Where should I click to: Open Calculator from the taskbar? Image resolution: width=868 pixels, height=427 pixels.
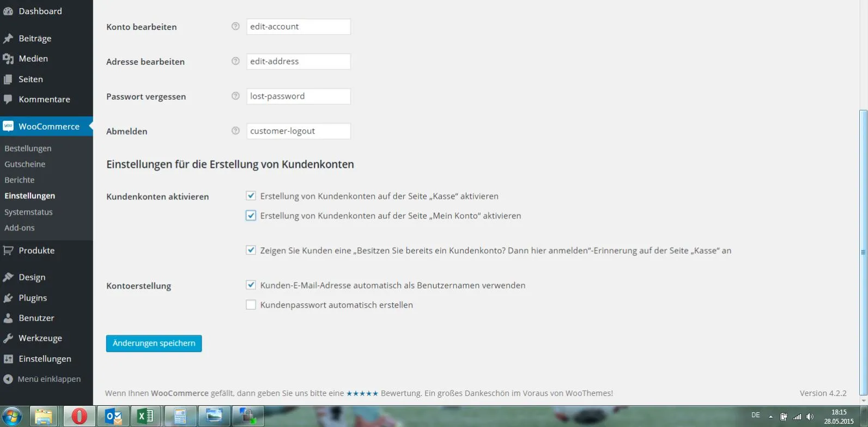click(180, 417)
